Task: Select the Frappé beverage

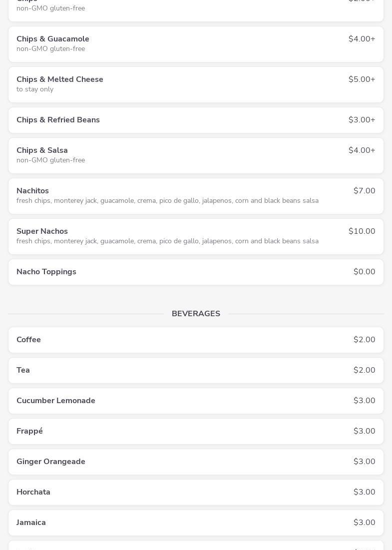Action: pyautogui.click(x=30, y=431)
